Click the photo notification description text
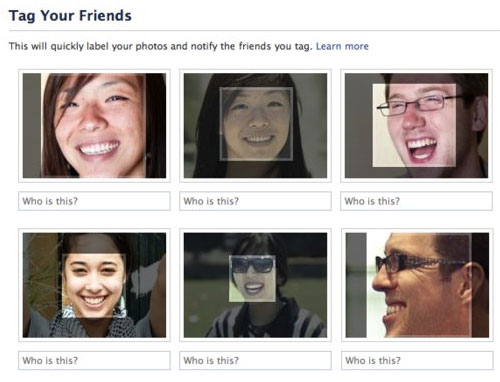 (x=161, y=46)
